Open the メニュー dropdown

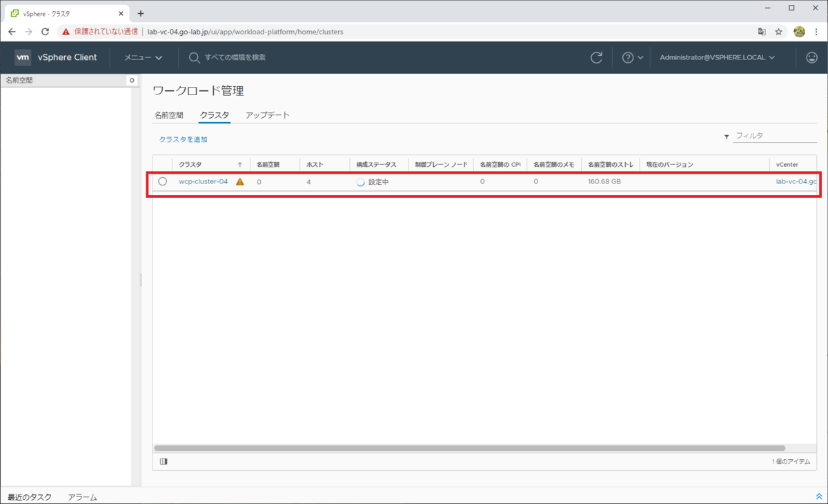tap(143, 58)
